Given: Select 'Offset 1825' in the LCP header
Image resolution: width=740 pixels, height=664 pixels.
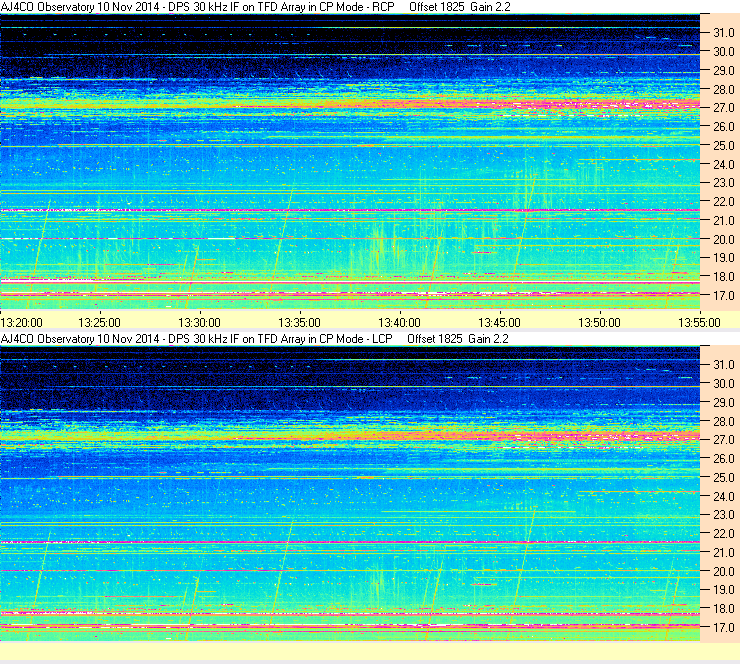Looking at the screenshot, I should [435, 339].
